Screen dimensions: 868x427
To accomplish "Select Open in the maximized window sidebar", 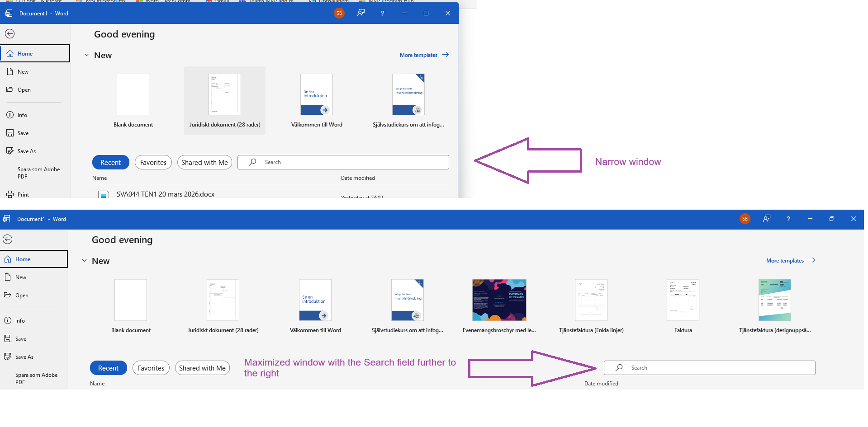I will click(x=34, y=295).
